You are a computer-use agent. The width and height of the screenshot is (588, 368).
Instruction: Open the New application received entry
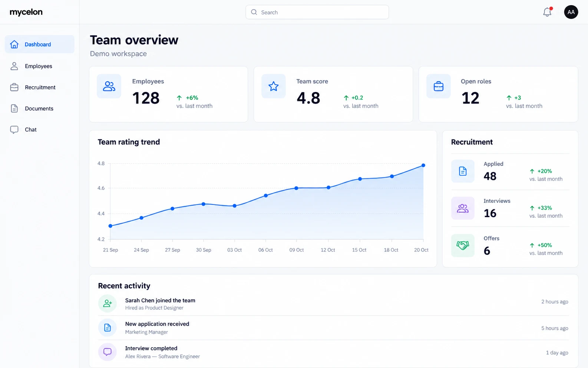(333, 328)
